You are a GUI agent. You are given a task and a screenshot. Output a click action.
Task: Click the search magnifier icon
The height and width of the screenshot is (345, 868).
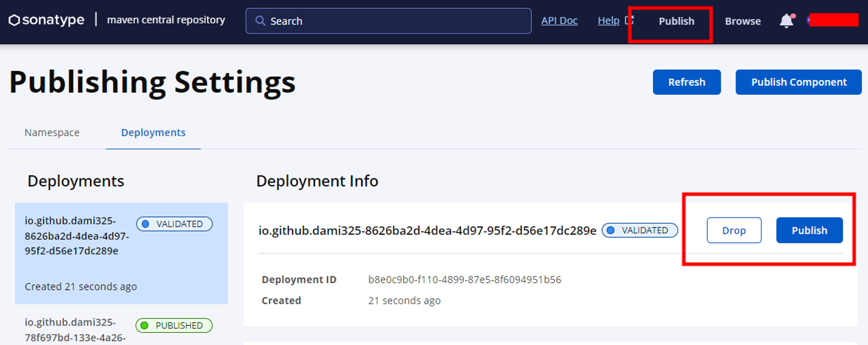[x=260, y=21]
